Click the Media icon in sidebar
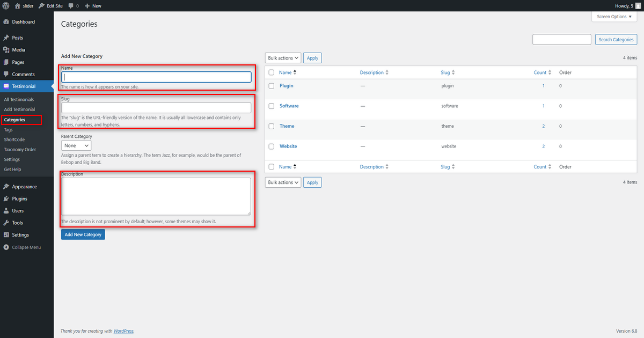The height and width of the screenshot is (338, 644). point(6,50)
